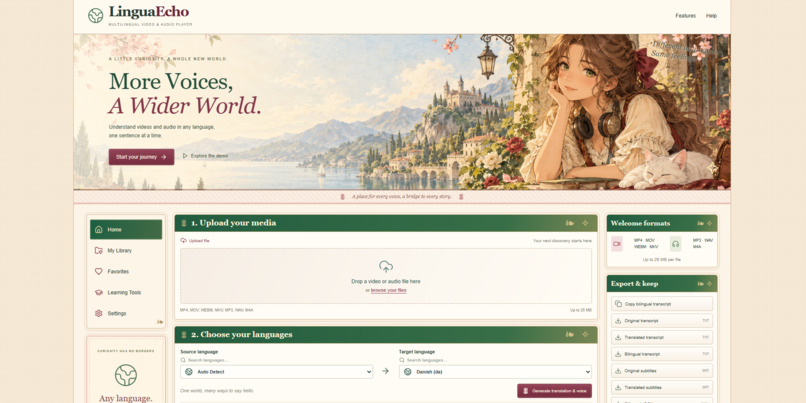
Task: Download the Bilingual transcript TXT
Action: pyautogui.click(x=662, y=354)
